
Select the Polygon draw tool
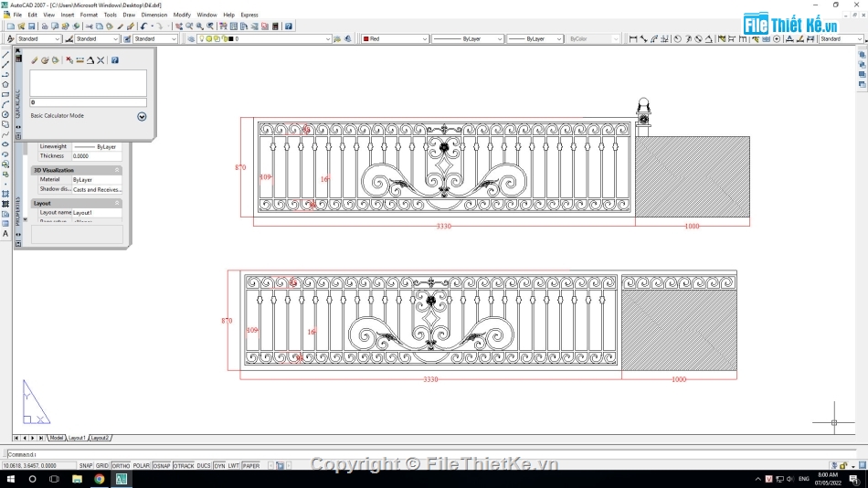(5, 85)
